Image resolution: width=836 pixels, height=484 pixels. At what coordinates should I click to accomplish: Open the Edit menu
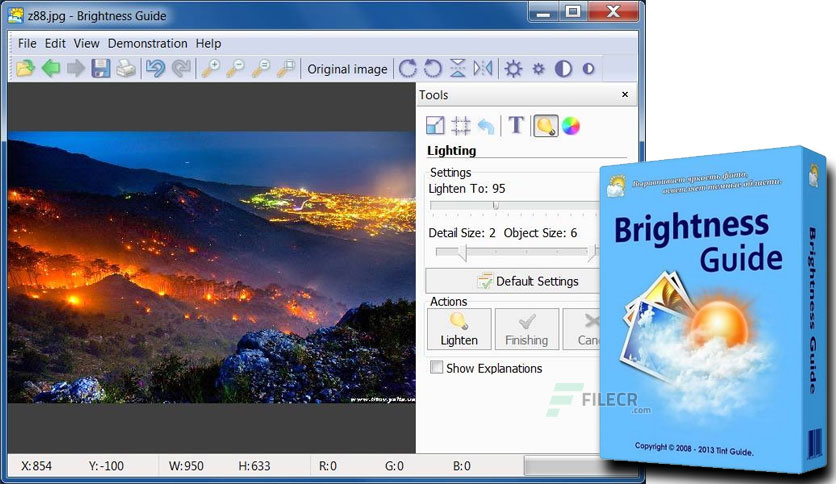[55, 43]
